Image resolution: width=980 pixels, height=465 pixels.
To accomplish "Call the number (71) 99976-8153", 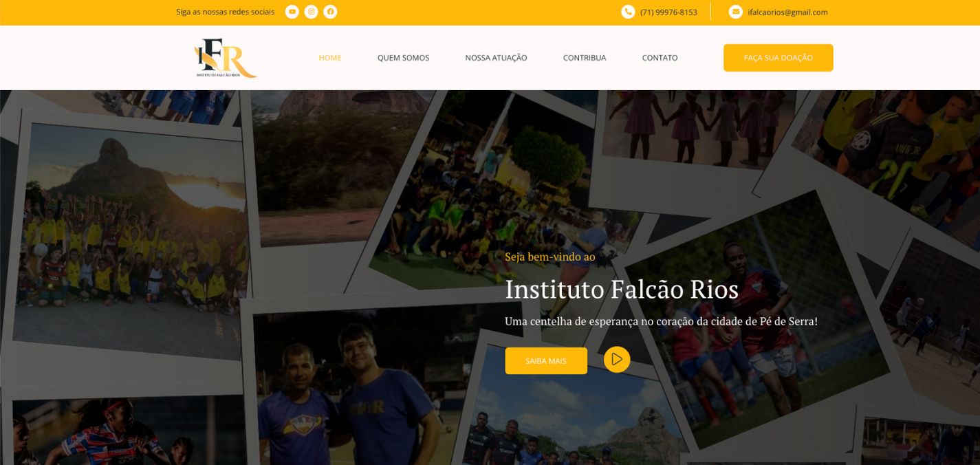I will (x=668, y=12).
